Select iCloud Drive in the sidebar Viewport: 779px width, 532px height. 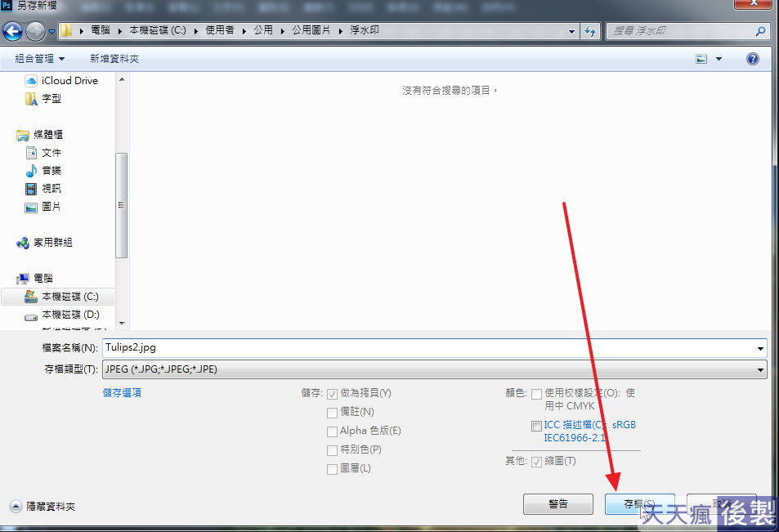point(61,80)
